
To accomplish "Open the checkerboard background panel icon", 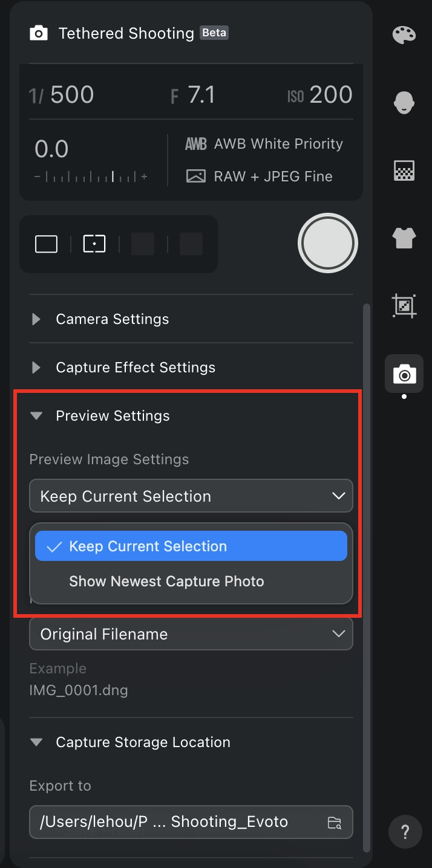I will pyautogui.click(x=404, y=171).
